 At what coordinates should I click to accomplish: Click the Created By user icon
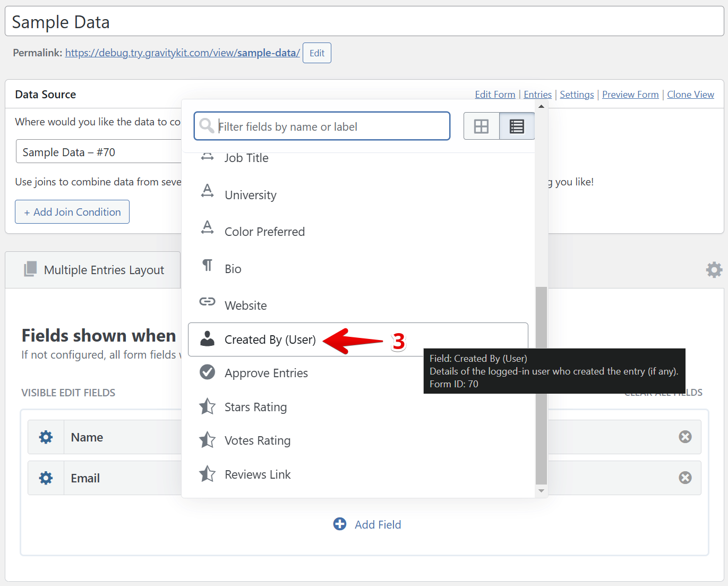pyautogui.click(x=207, y=338)
